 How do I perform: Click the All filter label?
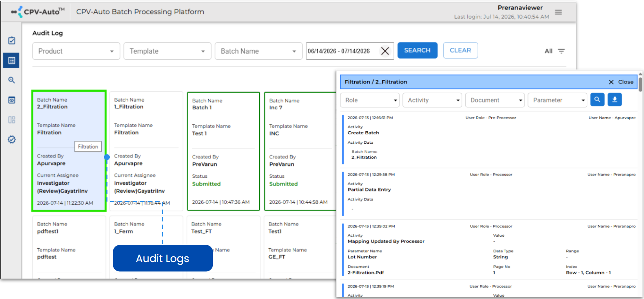[548, 51]
